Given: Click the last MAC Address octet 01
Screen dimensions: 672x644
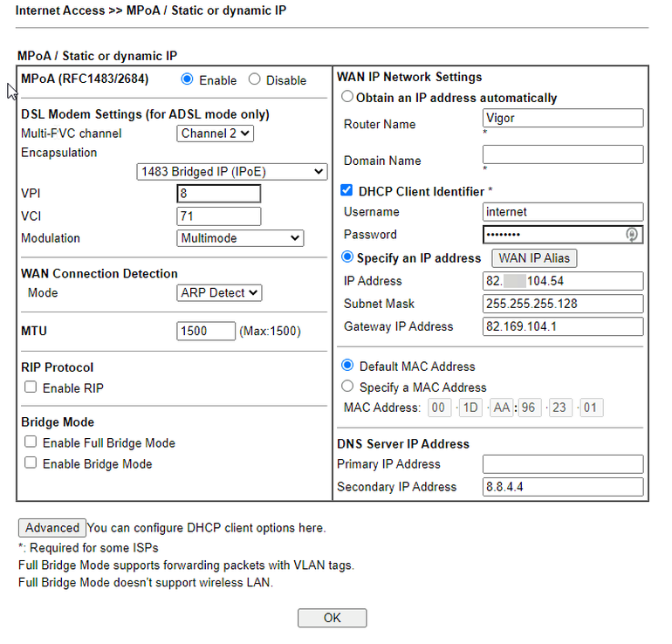Looking at the screenshot, I should (591, 408).
